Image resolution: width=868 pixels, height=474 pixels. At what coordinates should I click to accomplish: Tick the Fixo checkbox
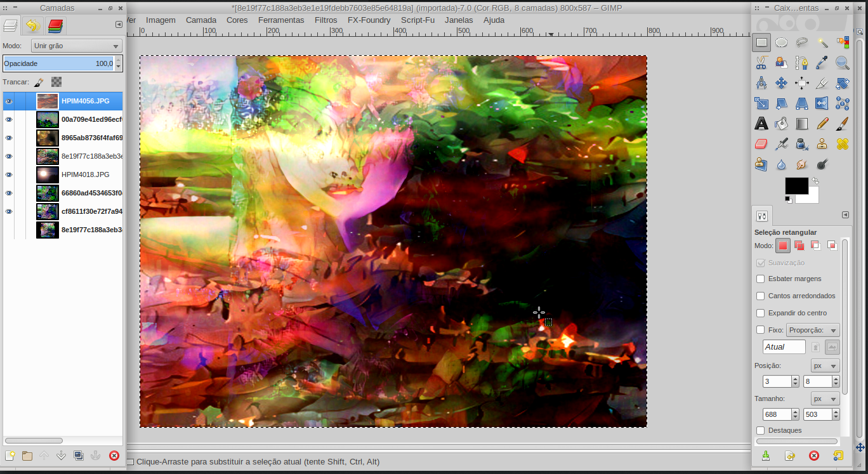tap(761, 330)
